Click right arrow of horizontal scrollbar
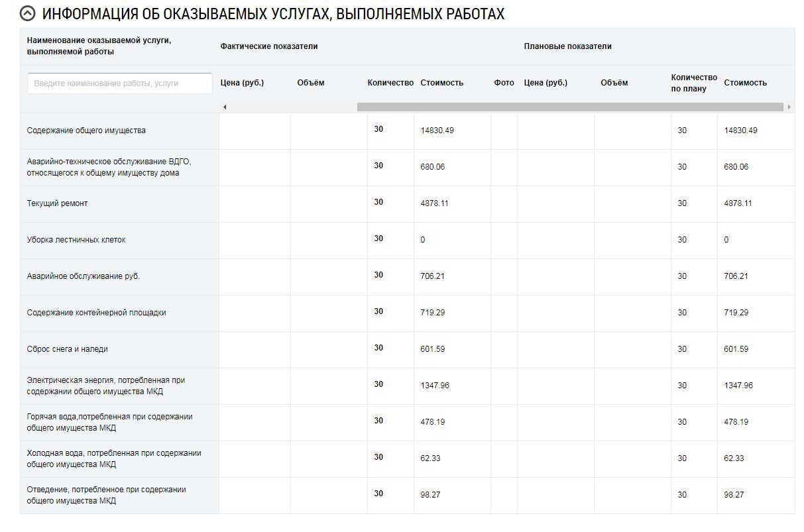The width and height of the screenshot is (804, 532). pyautogui.click(x=789, y=107)
